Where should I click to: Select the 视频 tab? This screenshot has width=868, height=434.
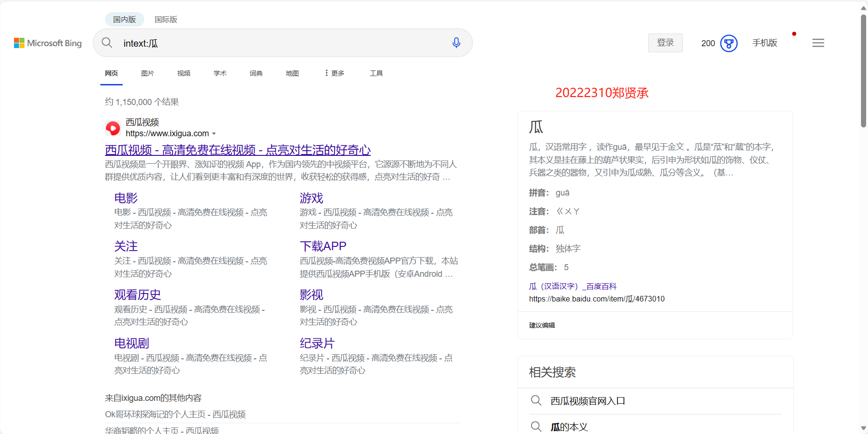184,73
